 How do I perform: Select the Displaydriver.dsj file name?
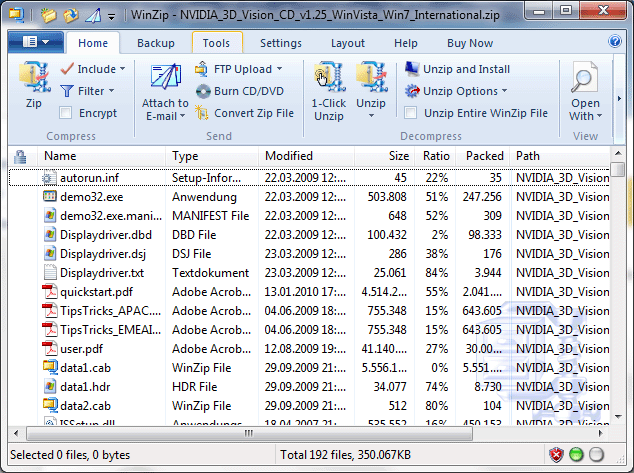click(x=103, y=253)
